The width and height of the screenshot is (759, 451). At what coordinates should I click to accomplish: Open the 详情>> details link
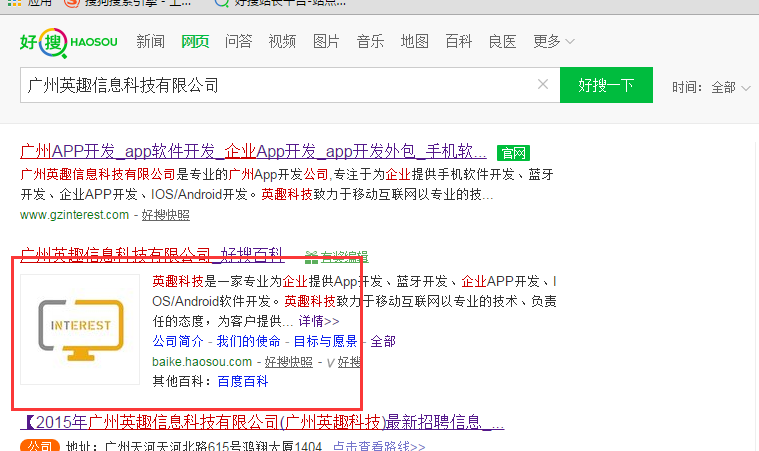click(319, 321)
